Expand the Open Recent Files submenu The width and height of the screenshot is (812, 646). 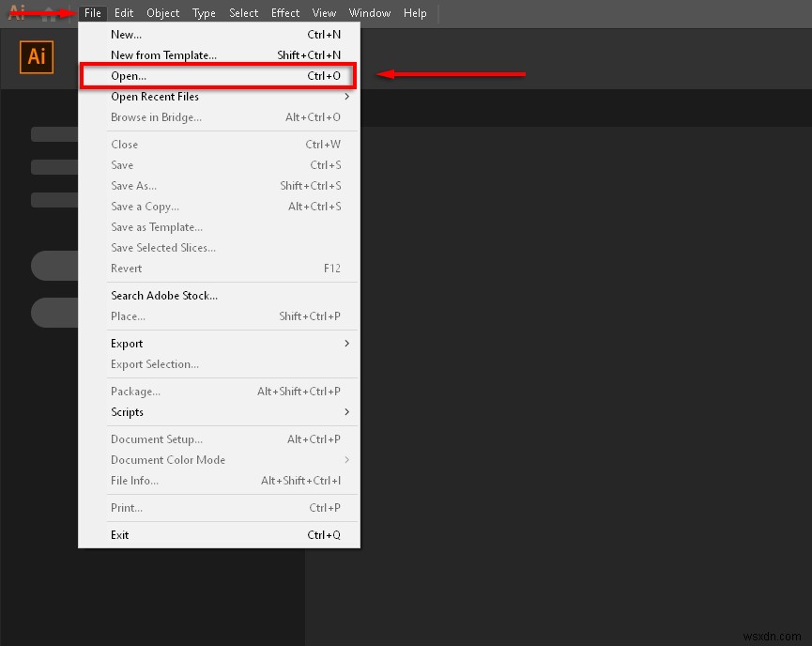click(x=154, y=96)
